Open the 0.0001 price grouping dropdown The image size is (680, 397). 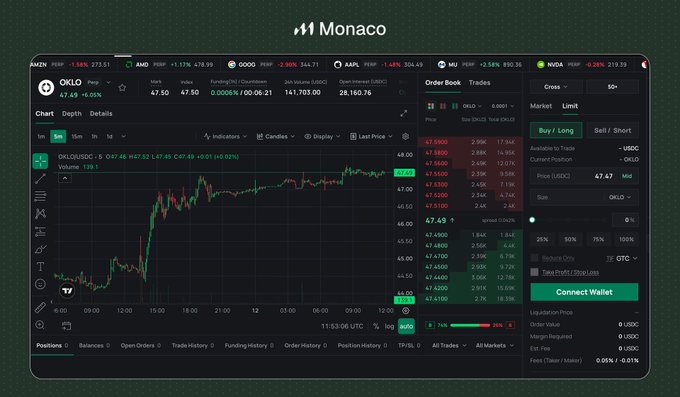point(503,106)
